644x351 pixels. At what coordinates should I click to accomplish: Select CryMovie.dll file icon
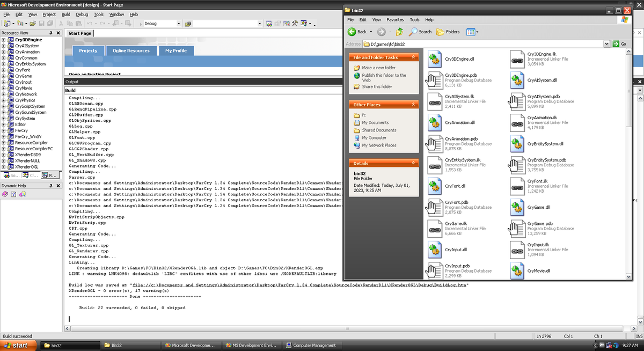click(x=517, y=270)
